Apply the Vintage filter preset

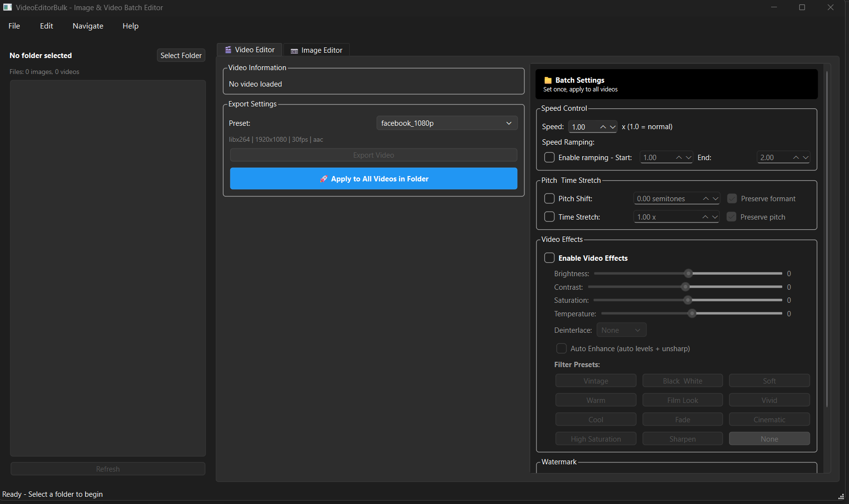pos(596,381)
